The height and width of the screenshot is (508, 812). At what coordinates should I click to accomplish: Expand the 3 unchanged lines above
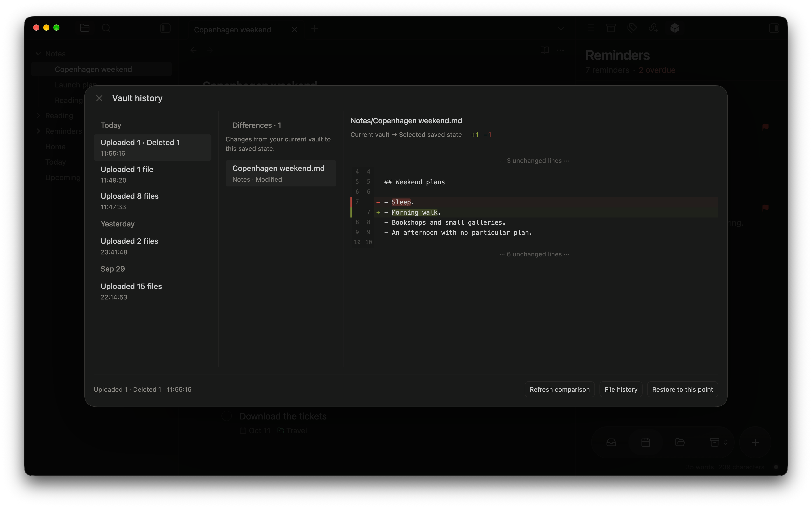pos(534,161)
